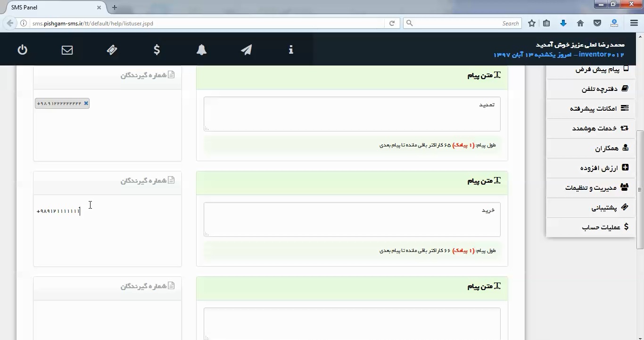Click the users icon beside مدیریت و تنظیمات
The image size is (644, 340).
(624, 187)
